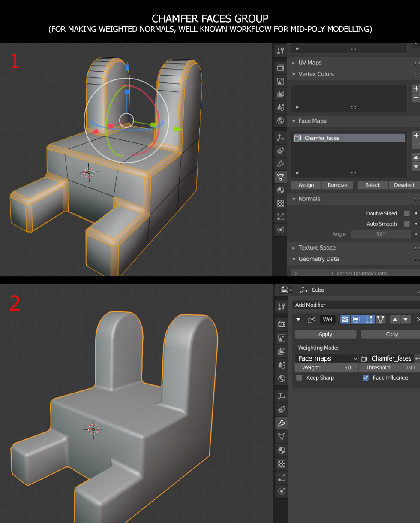Switch to Material properties tab, screenshot 2

(x=282, y=450)
